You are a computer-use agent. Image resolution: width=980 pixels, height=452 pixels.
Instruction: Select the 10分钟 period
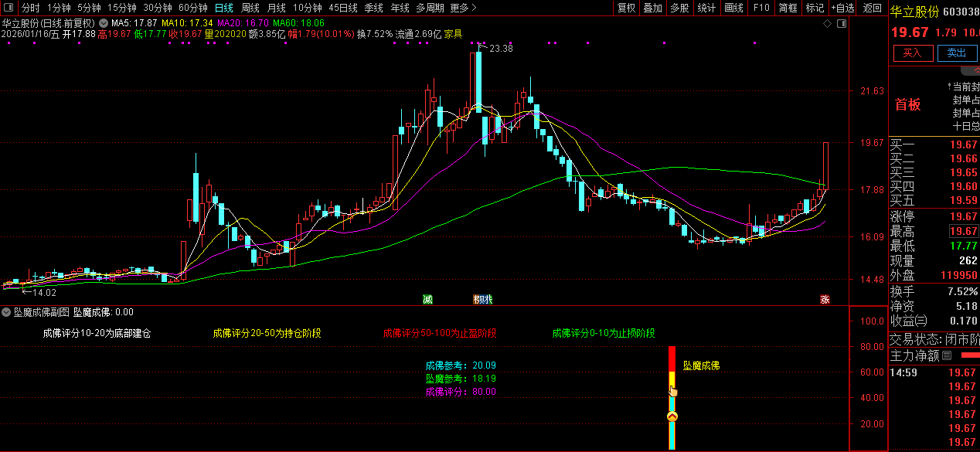[x=308, y=8]
